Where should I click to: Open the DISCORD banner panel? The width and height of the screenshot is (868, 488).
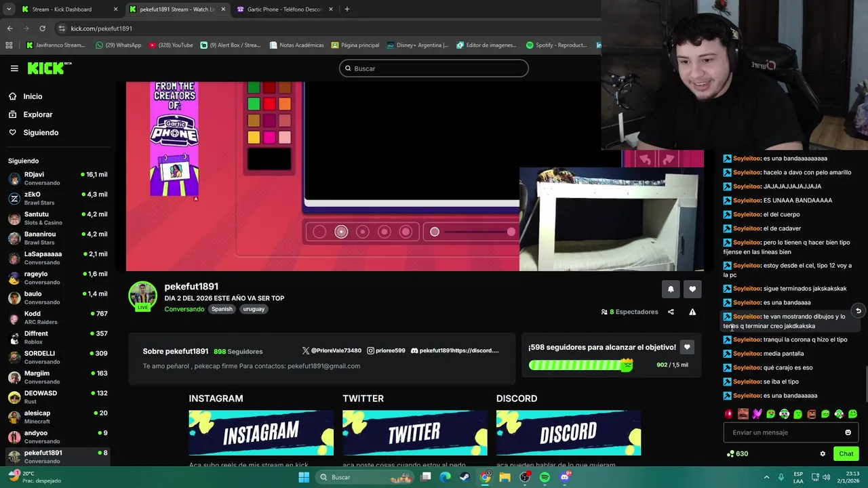568,432
